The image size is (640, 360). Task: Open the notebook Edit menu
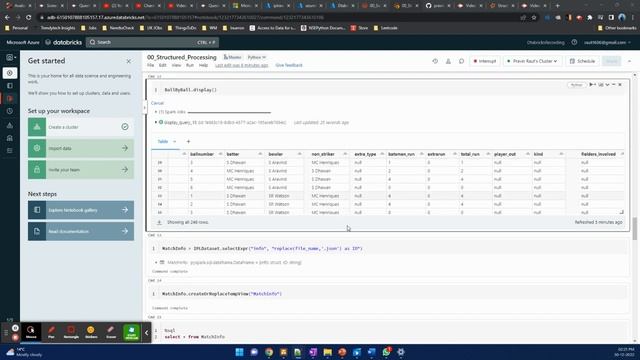162,65
